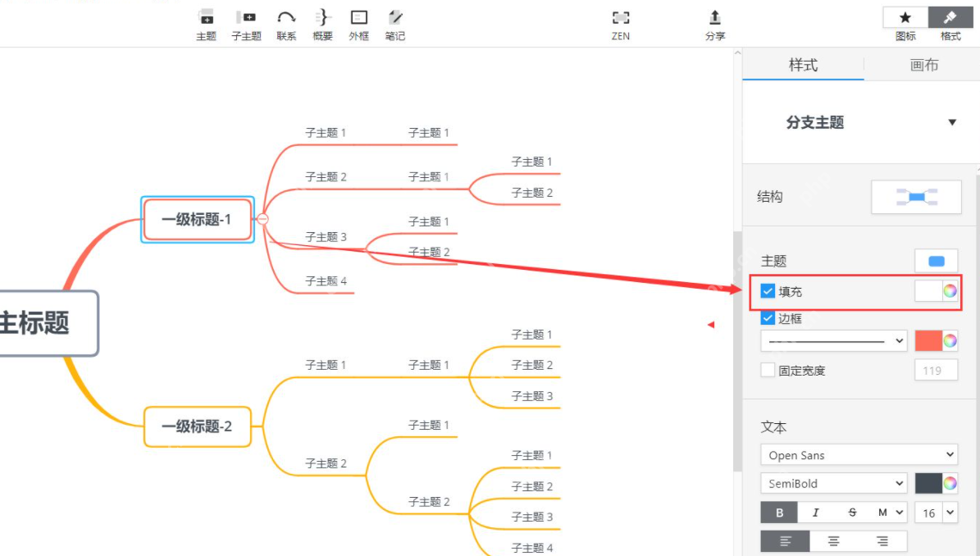Image resolution: width=980 pixels, height=556 pixels.
Task: Switch to the 画布 canvas tab
Action: (924, 65)
